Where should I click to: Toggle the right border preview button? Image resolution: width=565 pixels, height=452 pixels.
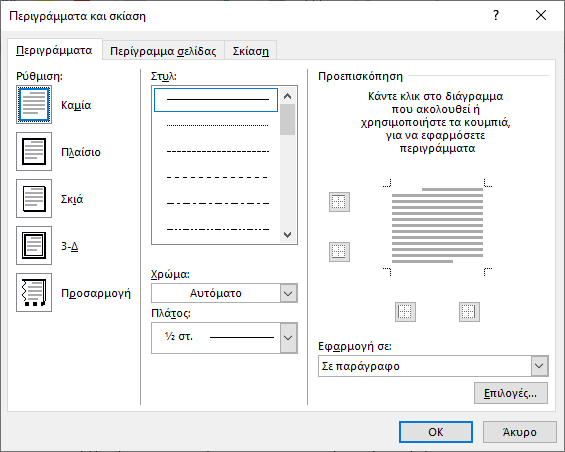click(x=469, y=312)
